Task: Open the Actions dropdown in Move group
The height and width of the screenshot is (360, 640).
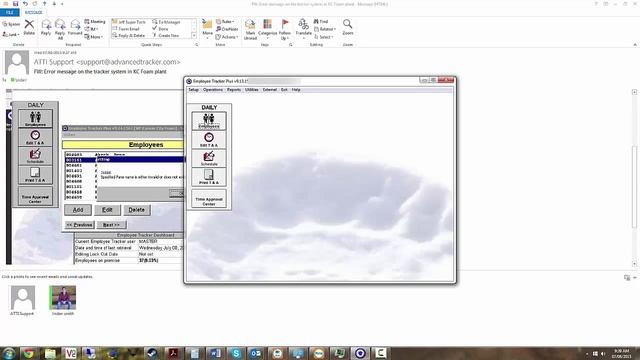Action: [227, 37]
